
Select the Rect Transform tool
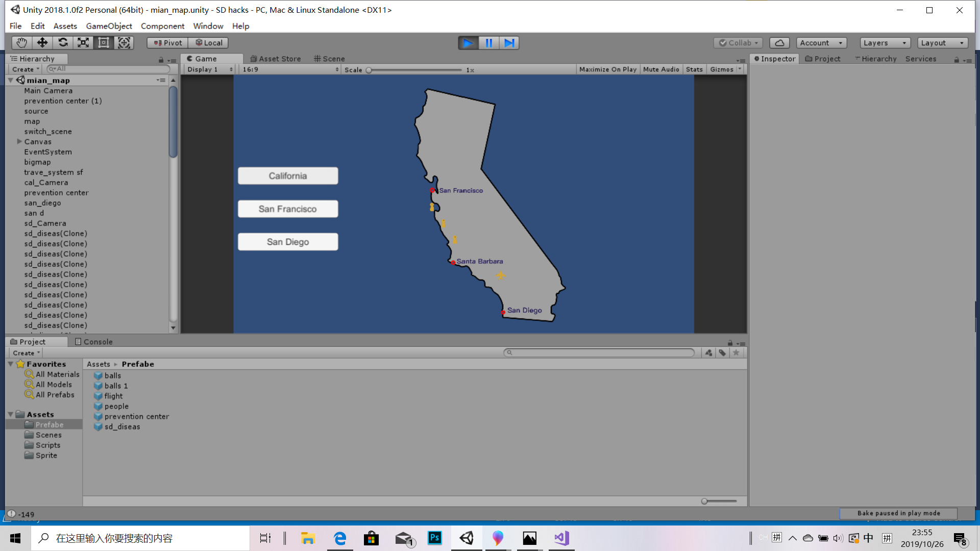pos(104,43)
